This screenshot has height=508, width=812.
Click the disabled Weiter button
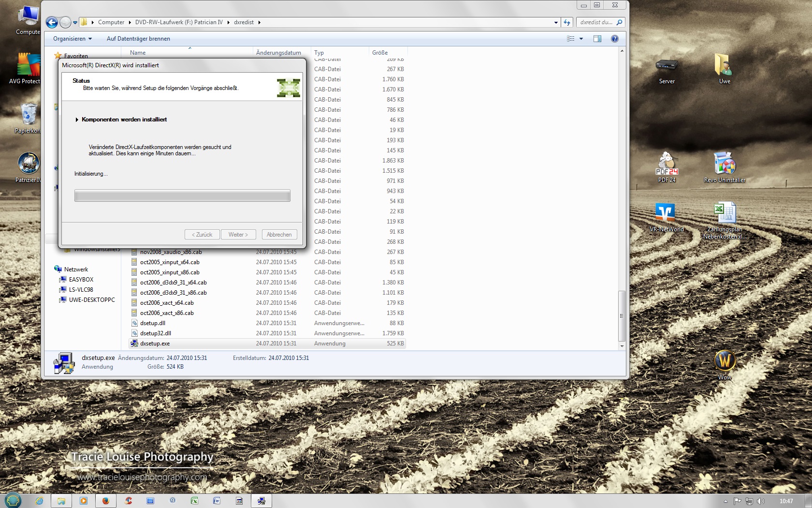point(238,235)
